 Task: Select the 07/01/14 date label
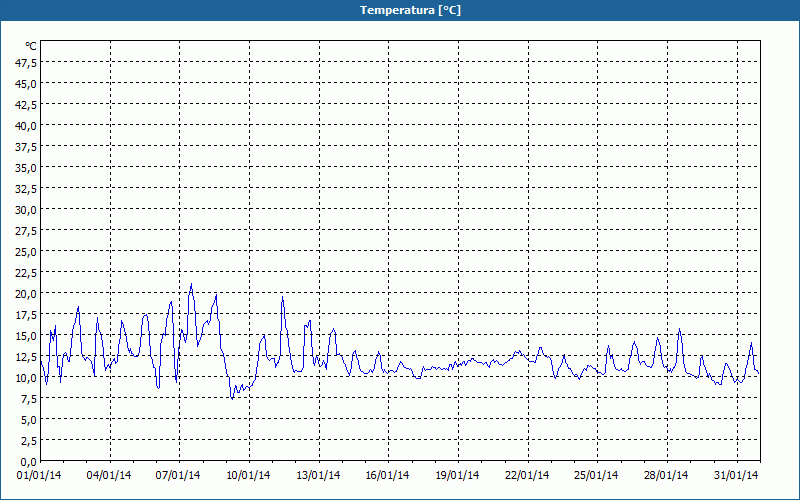click(178, 476)
